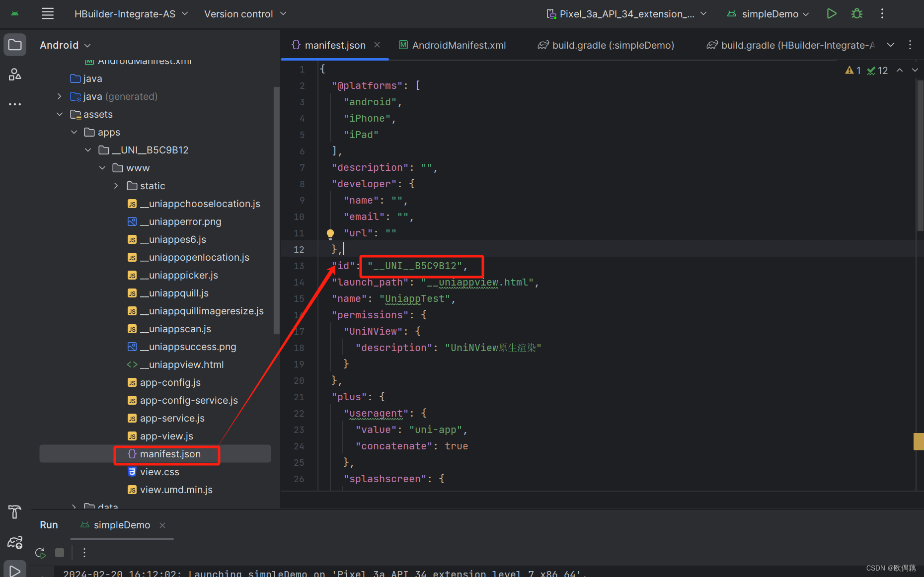Expand the java (generated) folder
Image resolution: width=924 pixels, height=577 pixels.
60,96
